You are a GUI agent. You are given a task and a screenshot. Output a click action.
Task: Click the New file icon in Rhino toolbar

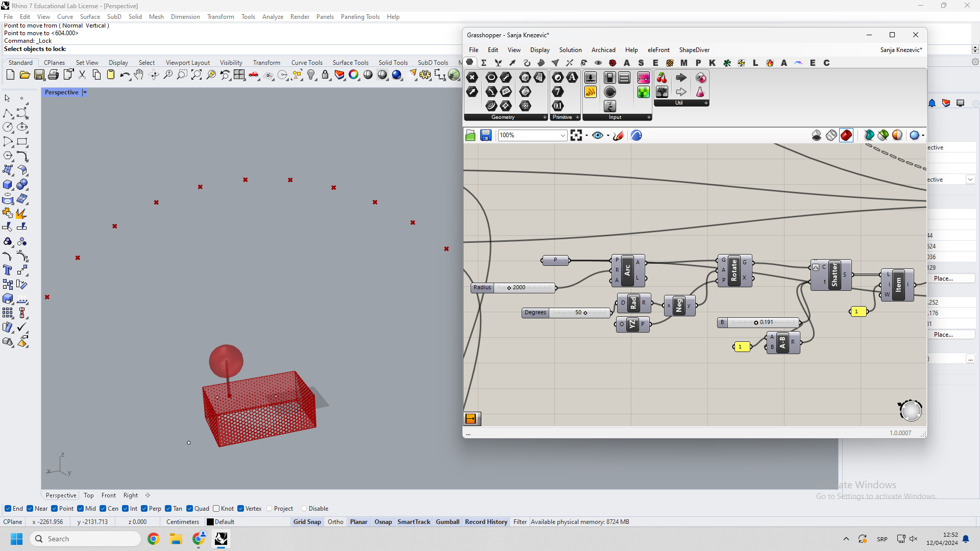click(x=10, y=75)
